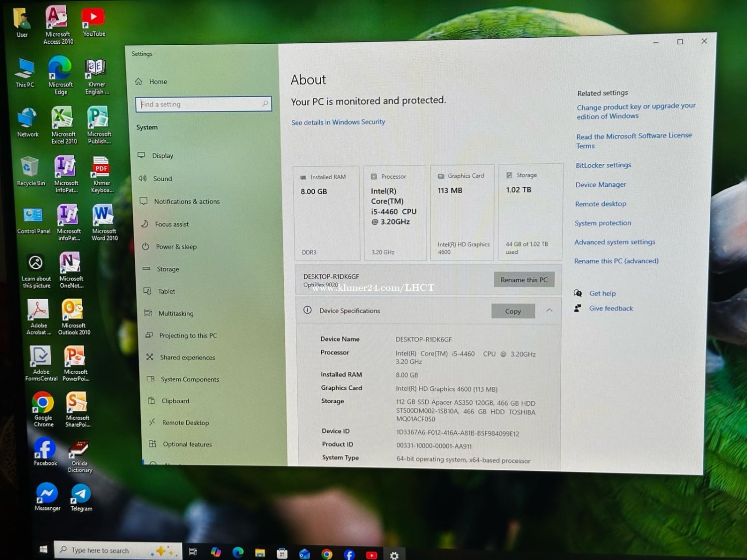This screenshot has width=747, height=560.
Task: Open the Telegram desktop shortcut
Action: (x=81, y=495)
